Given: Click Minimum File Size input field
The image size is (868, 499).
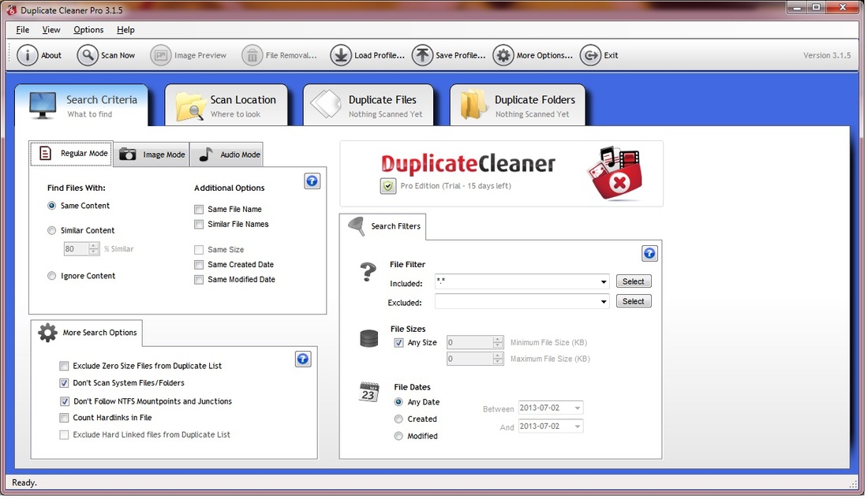Looking at the screenshot, I should (470, 342).
